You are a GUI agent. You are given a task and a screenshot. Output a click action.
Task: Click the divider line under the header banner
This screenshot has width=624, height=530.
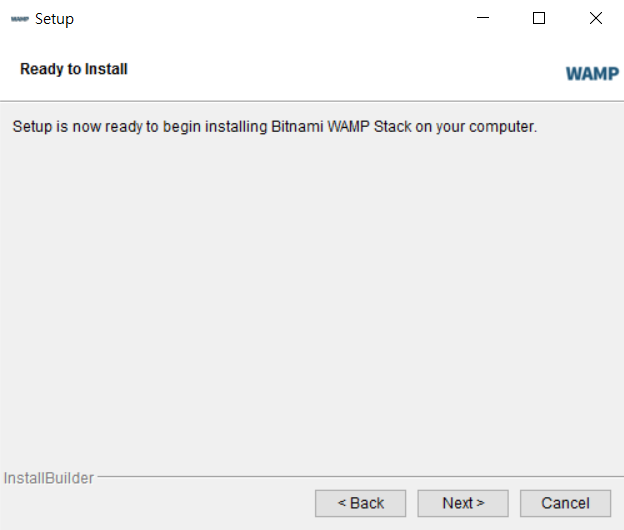[x=312, y=101]
